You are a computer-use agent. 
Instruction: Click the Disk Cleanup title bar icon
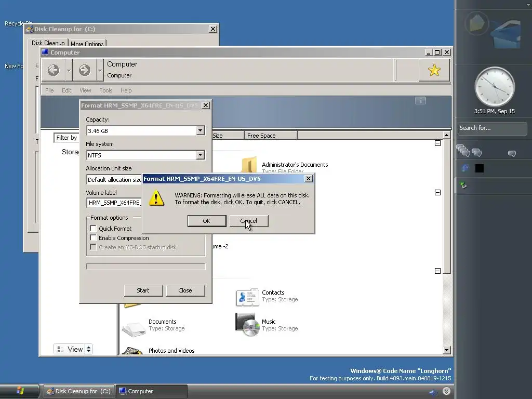pos(30,29)
